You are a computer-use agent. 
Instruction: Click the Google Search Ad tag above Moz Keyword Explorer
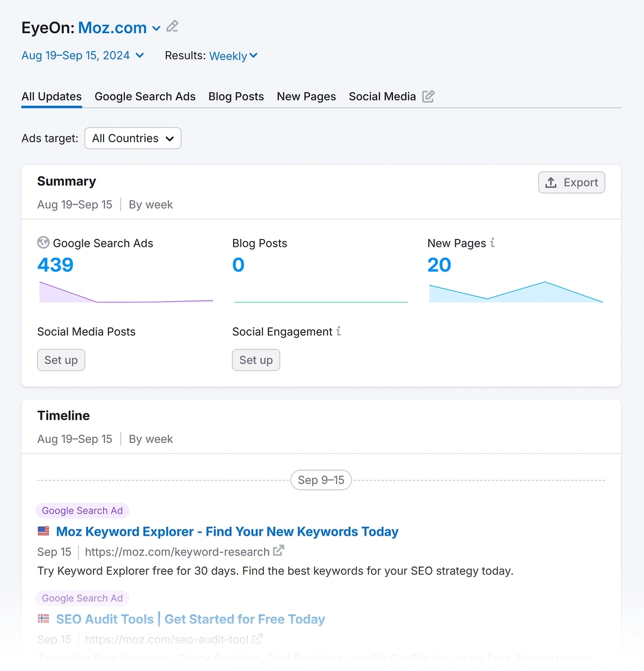[x=82, y=510]
